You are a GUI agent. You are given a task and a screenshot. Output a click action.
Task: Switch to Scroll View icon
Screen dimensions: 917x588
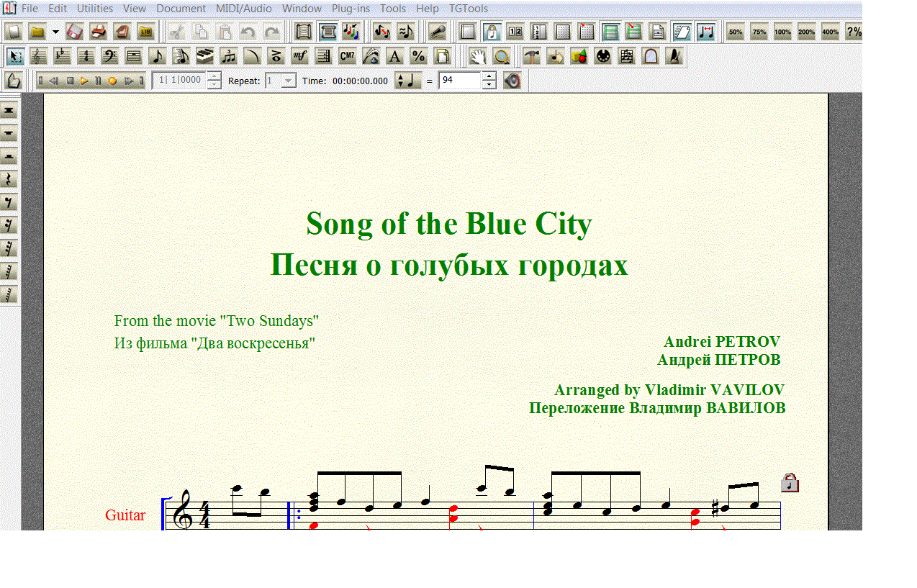304,32
